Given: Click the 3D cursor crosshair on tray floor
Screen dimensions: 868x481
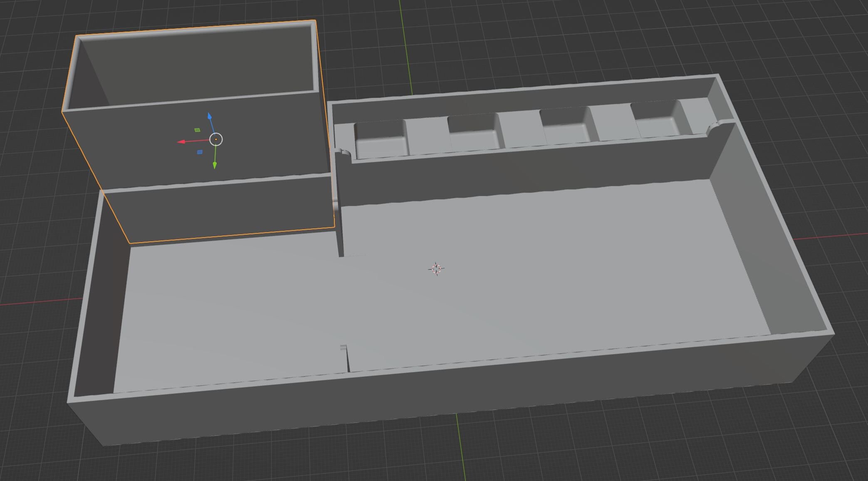Looking at the screenshot, I should pyautogui.click(x=436, y=269).
